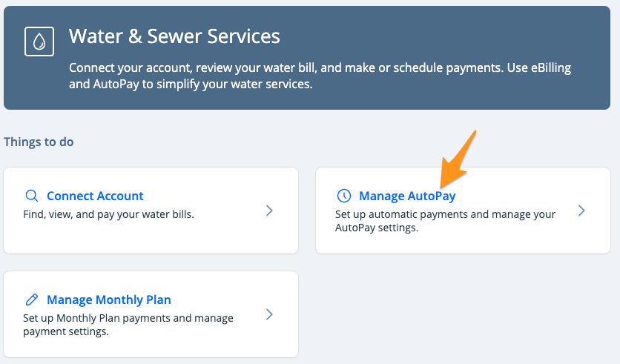Click the orange arrow pointing at AutoPay
Image resolution: width=620 pixels, height=364 pixels.
tap(458, 159)
